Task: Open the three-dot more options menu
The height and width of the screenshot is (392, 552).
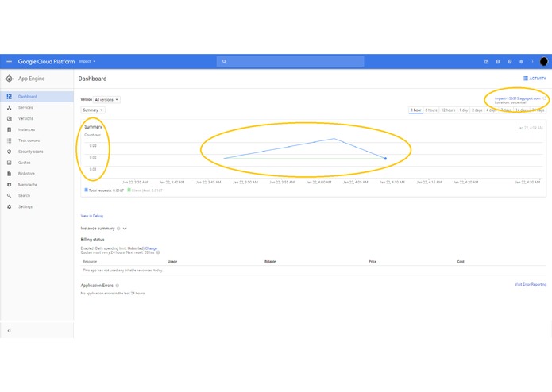Action: coord(532,62)
